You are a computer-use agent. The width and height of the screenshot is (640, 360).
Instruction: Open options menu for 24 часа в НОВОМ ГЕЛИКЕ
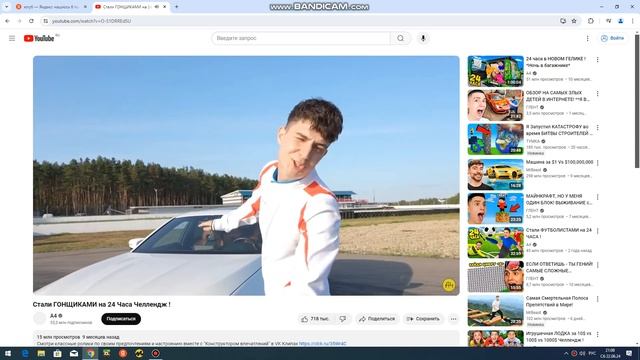pos(598,60)
